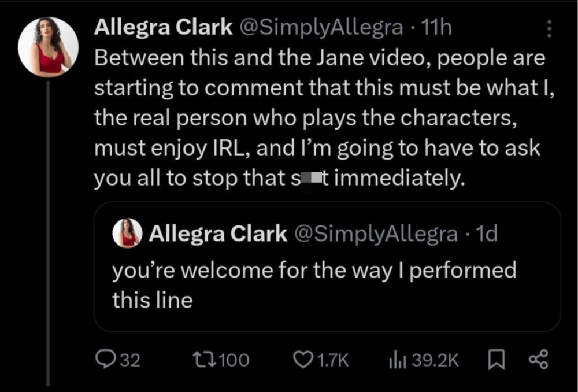This screenshot has width=578, height=392.
Task: Click the 1.7K likes count
Action: click(x=334, y=361)
